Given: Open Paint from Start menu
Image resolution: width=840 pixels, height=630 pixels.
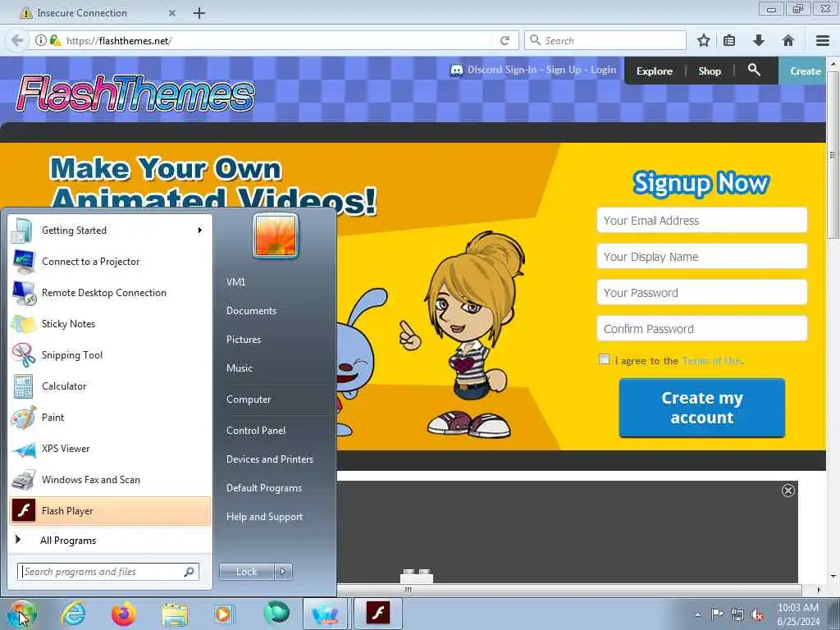Looking at the screenshot, I should [x=110, y=418].
